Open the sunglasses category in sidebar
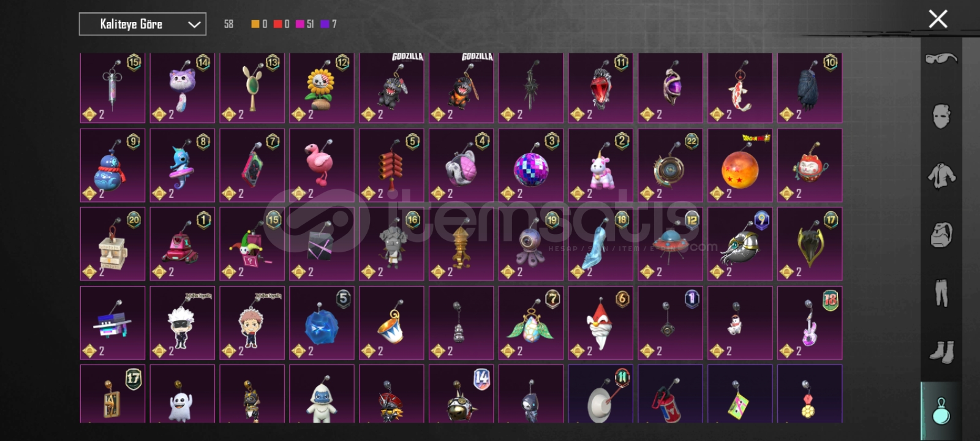The height and width of the screenshot is (441, 980). (x=941, y=59)
